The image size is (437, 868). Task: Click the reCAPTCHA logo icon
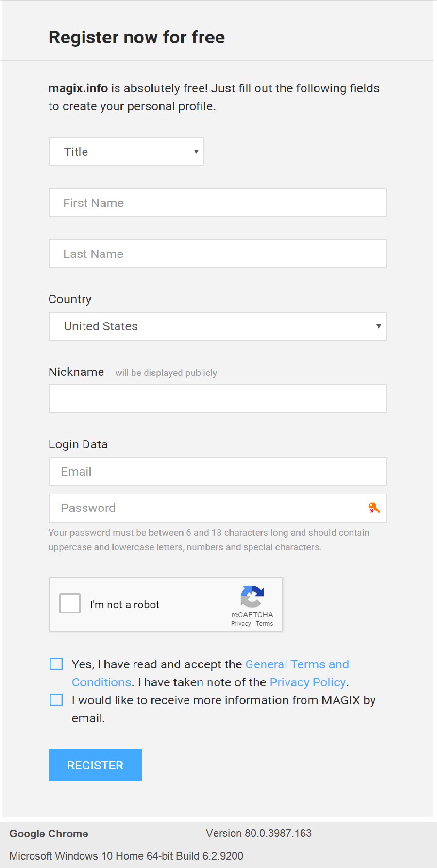[252, 596]
